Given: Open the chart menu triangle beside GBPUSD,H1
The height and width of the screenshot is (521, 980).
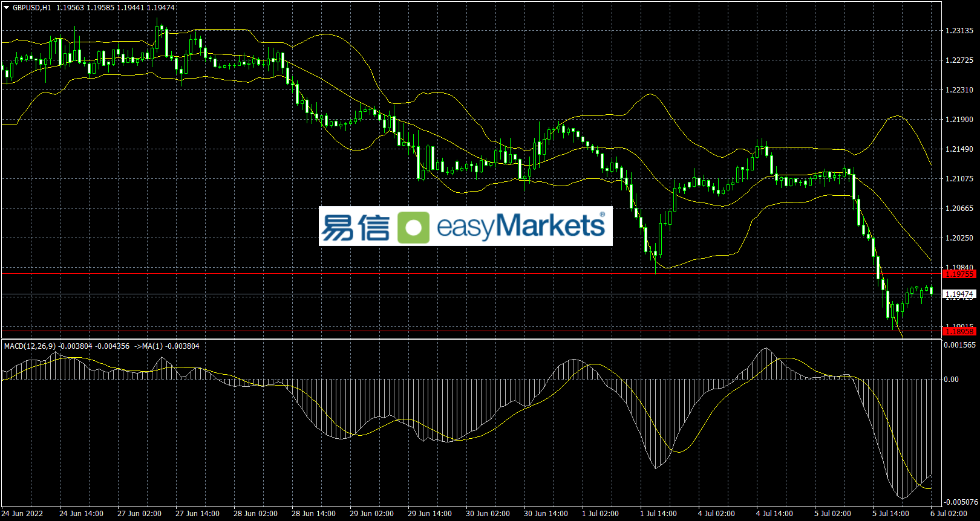Looking at the screenshot, I should click(x=7, y=8).
